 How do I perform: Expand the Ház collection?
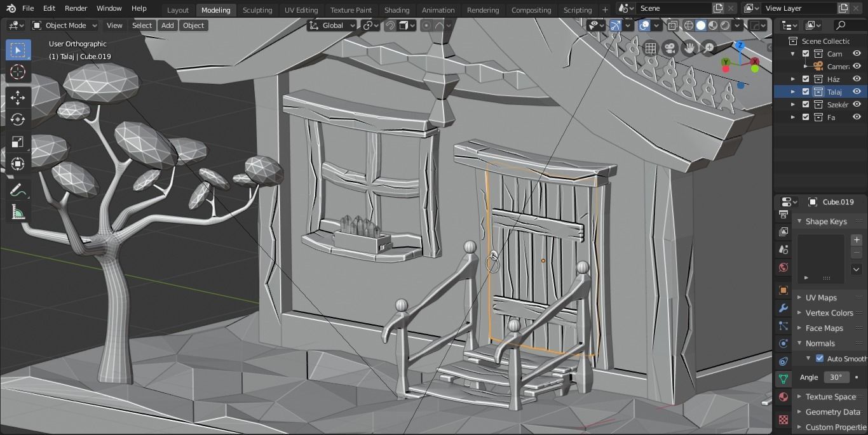[792, 79]
